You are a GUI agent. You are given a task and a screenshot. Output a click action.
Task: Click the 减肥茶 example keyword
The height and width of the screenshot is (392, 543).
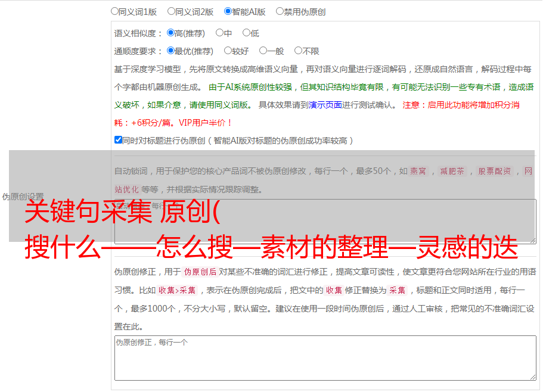452,171
